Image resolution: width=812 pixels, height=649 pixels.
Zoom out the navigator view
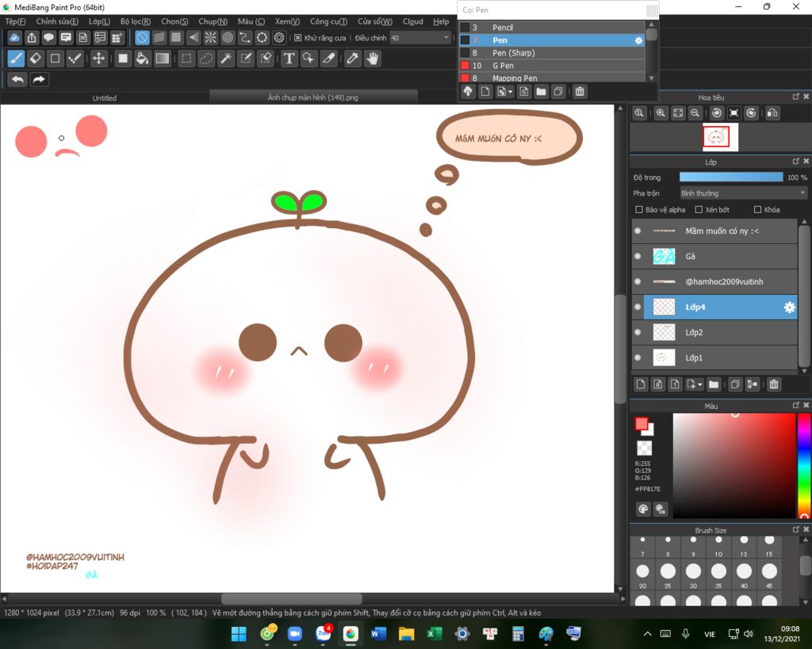pos(695,113)
